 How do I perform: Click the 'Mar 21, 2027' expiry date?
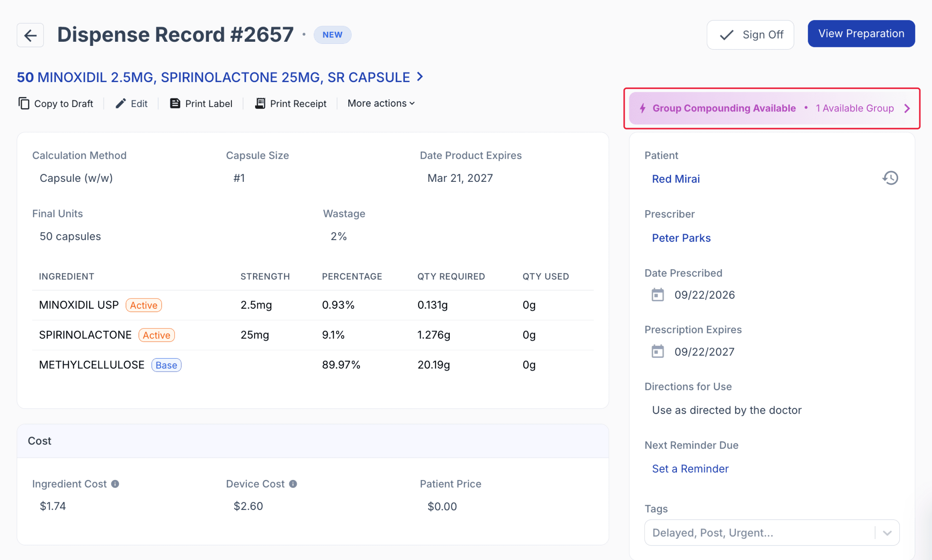click(460, 178)
